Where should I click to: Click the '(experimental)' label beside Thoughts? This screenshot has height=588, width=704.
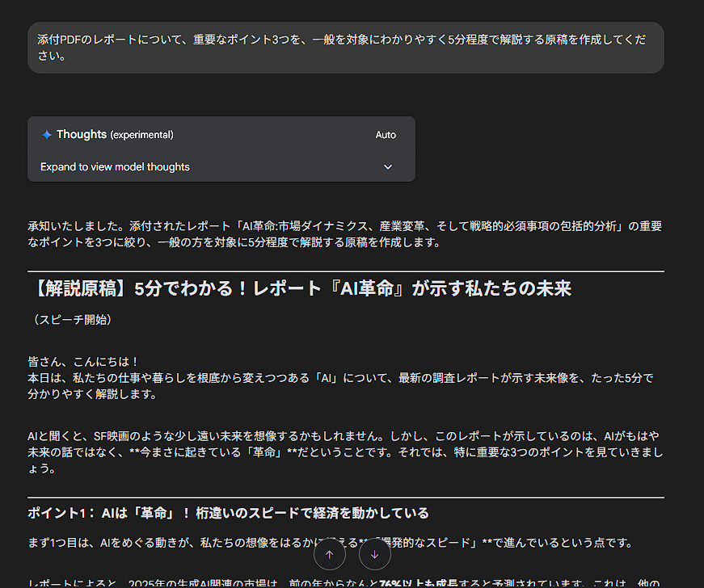pyautogui.click(x=141, y=135)
